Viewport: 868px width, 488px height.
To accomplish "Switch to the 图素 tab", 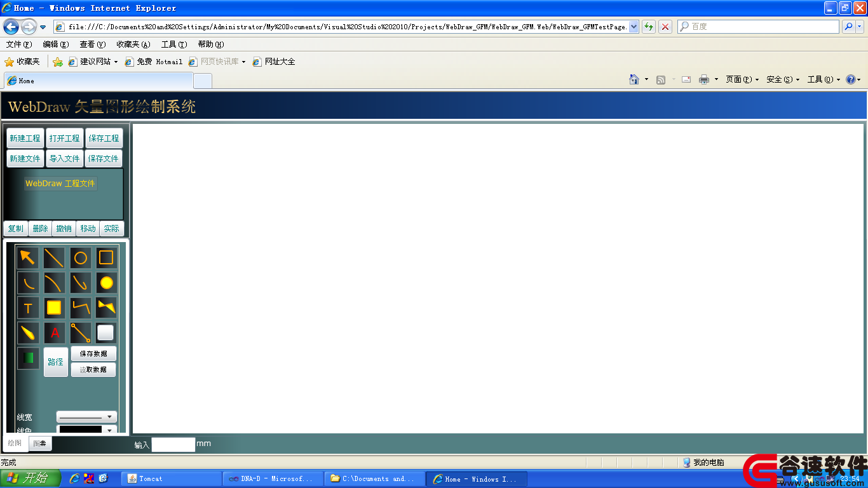I will pos(40,444).
